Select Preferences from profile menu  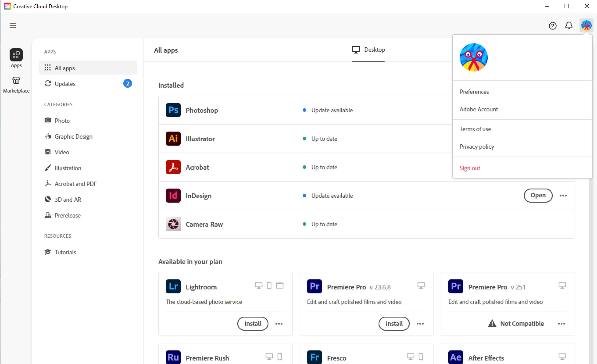(x=474, y=92)
